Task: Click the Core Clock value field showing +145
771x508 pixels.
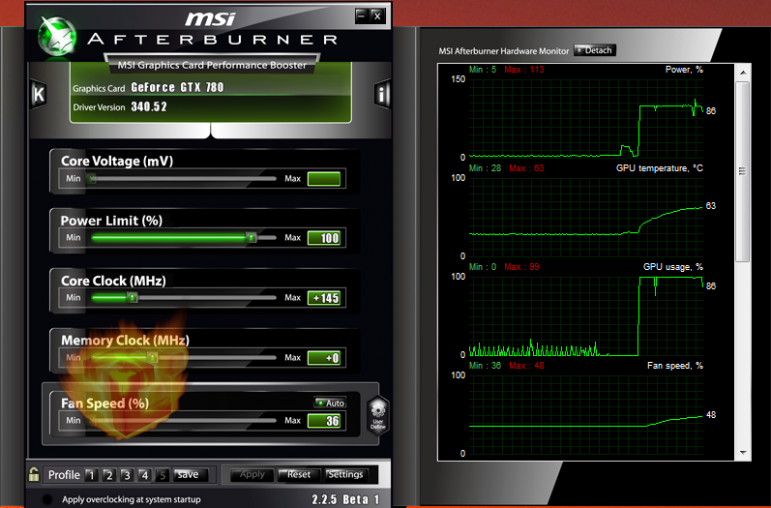Action: 324,298
